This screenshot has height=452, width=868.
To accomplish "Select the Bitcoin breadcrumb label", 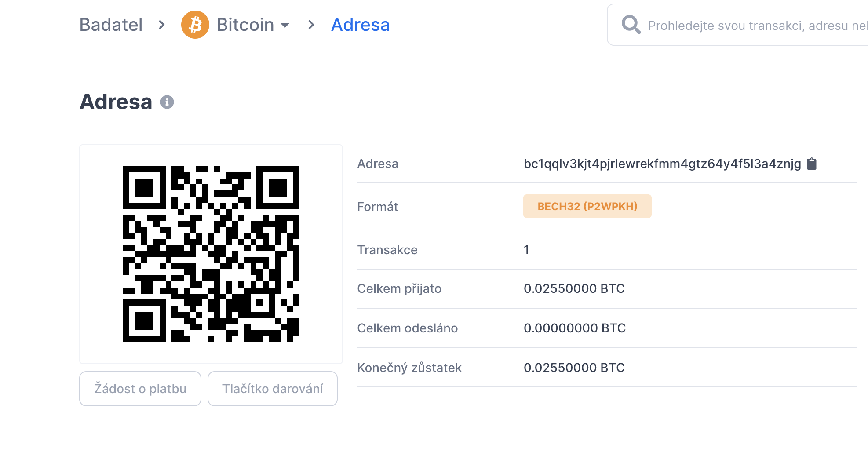I will coord(245,25).
